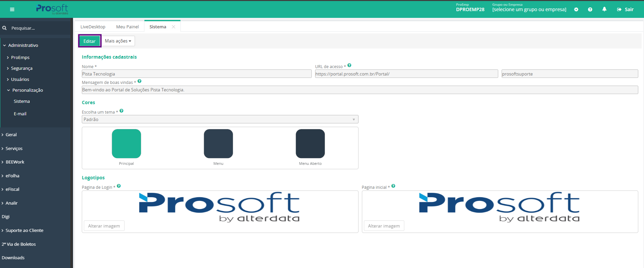Click the Prosoft logo in header
Viewport: 644px width, 268px height.
[52, 9]
